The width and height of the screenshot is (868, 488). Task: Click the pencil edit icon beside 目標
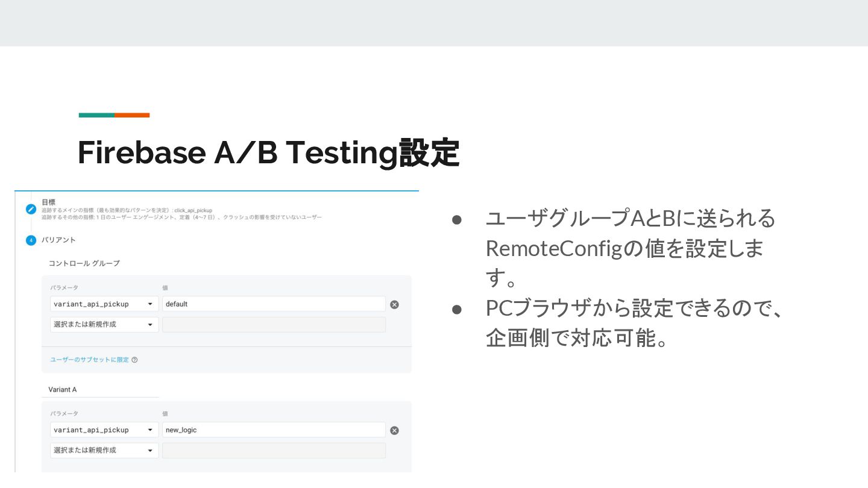pos(31,209)
